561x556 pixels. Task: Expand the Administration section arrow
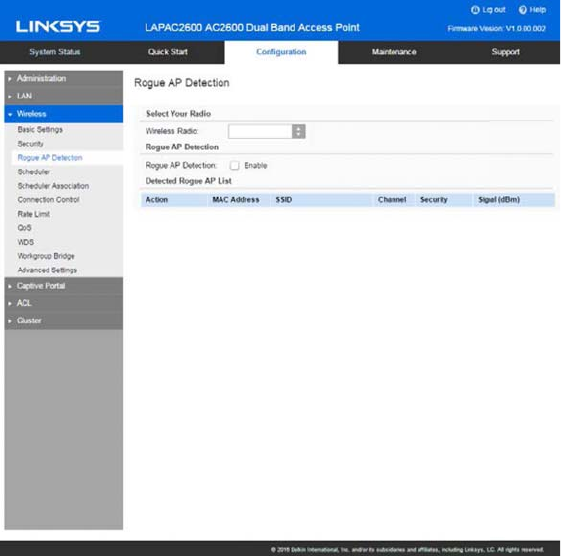(x=10, y=78)
